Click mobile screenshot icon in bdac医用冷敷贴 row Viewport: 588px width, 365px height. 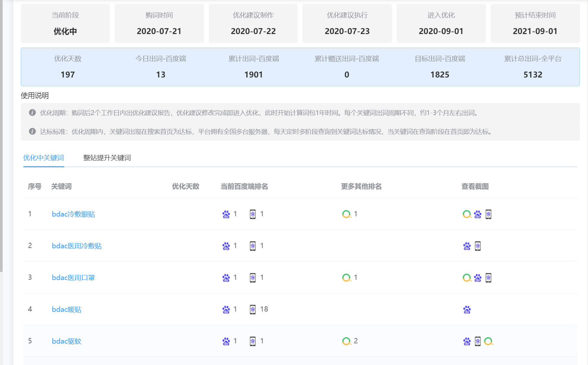click(x=478, y=246)
